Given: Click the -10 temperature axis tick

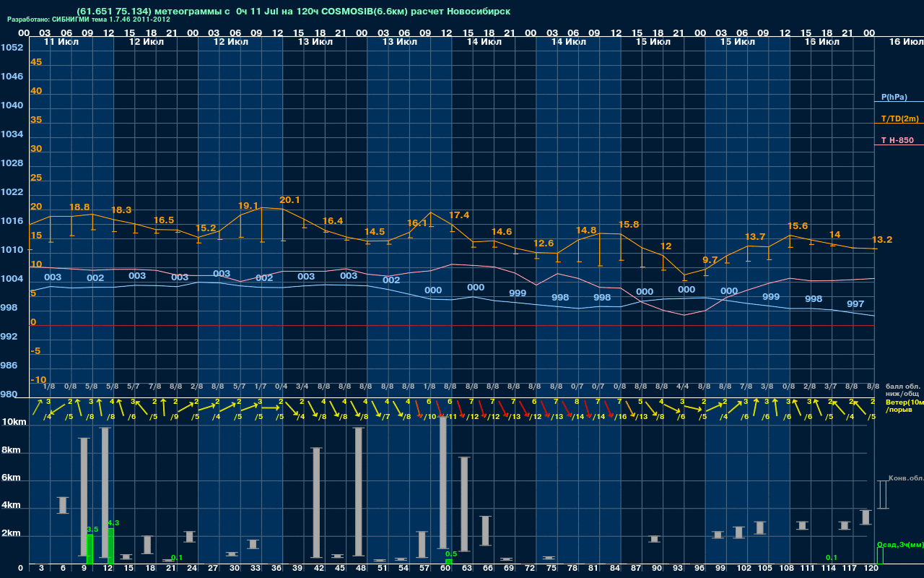Looking at the screenshot, I should [38, 380].
